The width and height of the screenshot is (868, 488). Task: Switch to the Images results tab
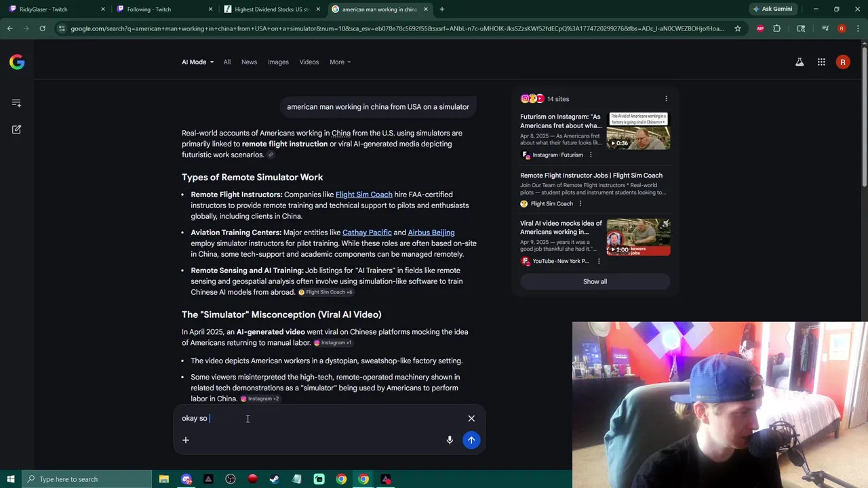278,62
